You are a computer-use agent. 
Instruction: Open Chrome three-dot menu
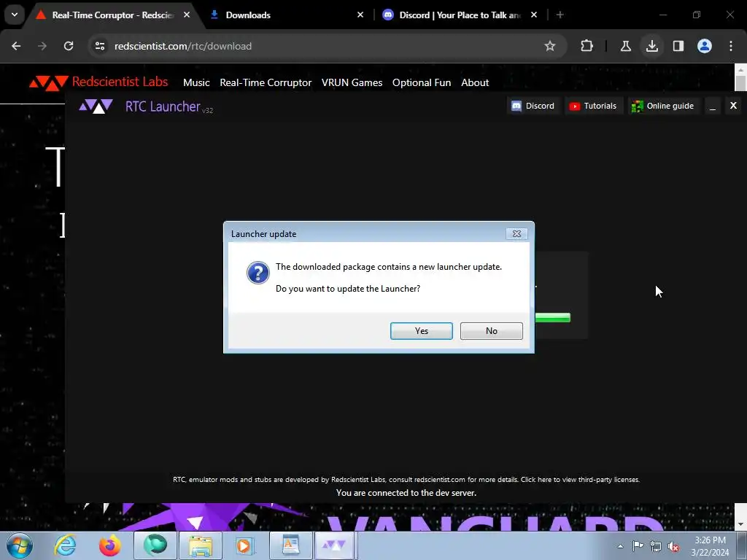point(731,46)
